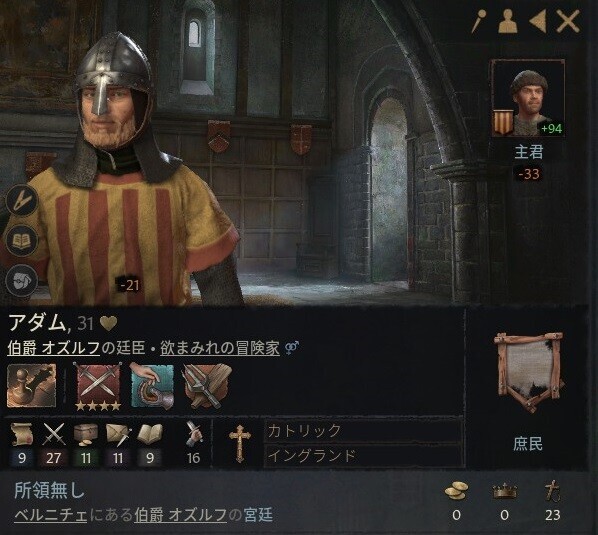Click the 欲まみれの冒険家 nickname link
The width and height of the screenshot is (598, 535).
coord(220,348)
